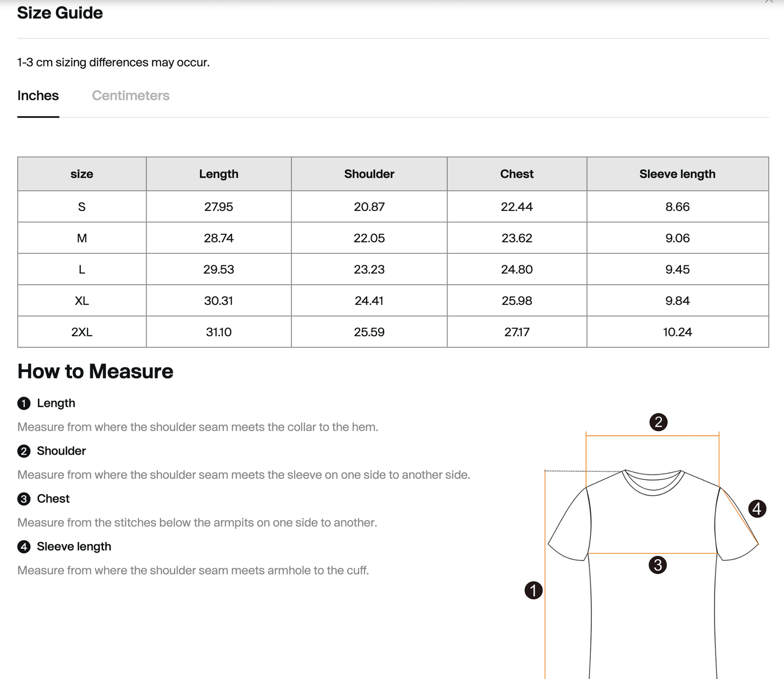Click marker 3 on the t-shirt chest line
This screenshot has height=679, width=784.
(658, 565)
